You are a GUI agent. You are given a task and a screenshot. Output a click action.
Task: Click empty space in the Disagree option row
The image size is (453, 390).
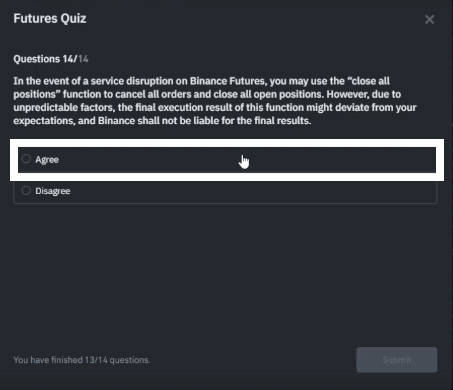pyautogui.click(x=253, y=191)
